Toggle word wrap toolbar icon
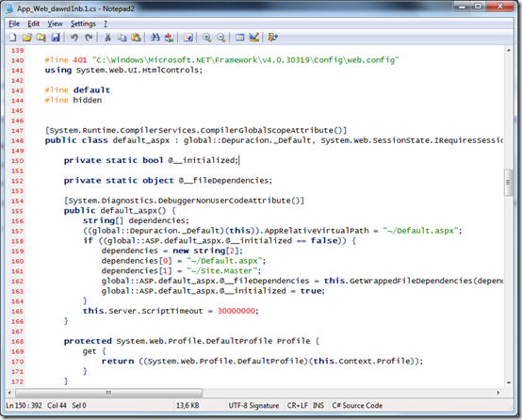 188,38
